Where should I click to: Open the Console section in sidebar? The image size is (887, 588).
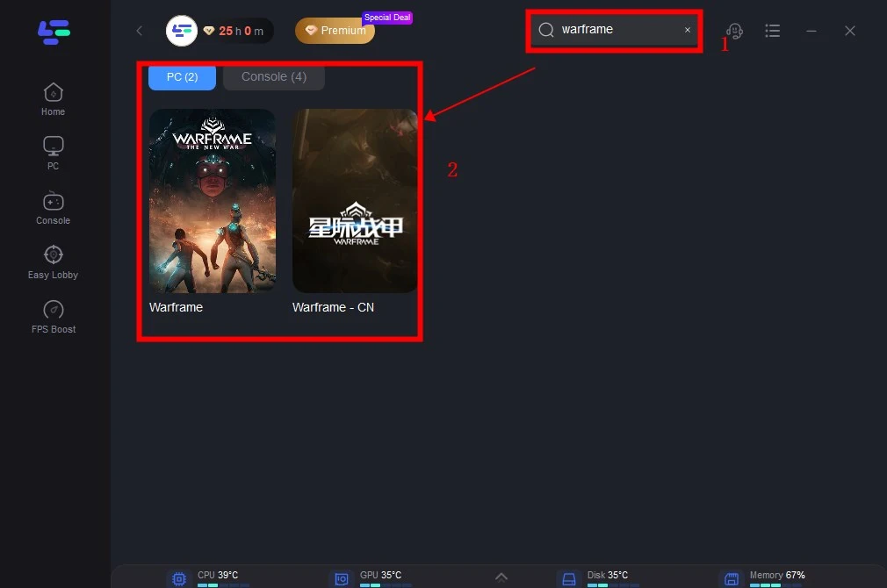54,208
